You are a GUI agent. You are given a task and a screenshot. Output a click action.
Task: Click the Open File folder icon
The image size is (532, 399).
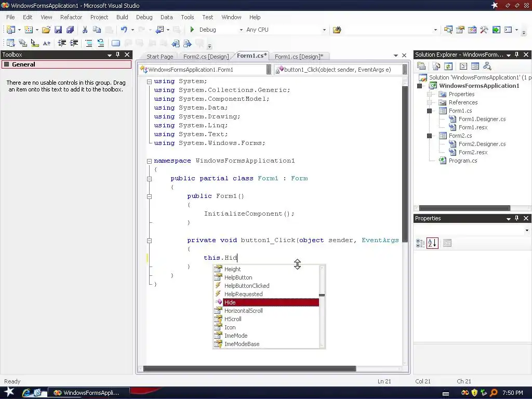coord(46,30)
